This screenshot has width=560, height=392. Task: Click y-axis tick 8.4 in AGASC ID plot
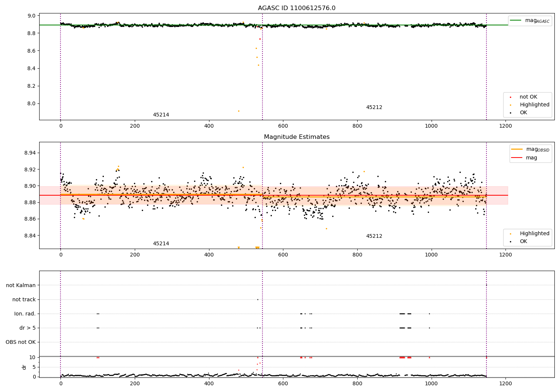coord(31,68)
